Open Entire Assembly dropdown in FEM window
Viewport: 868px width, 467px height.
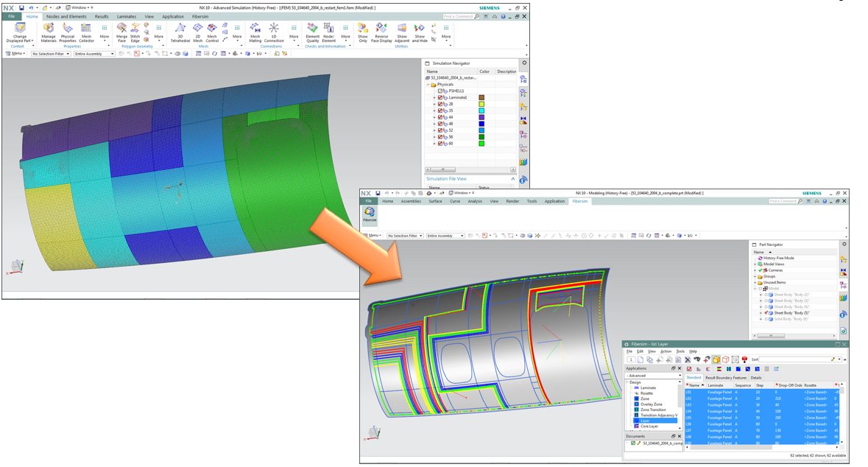click(x=94, y=54)
